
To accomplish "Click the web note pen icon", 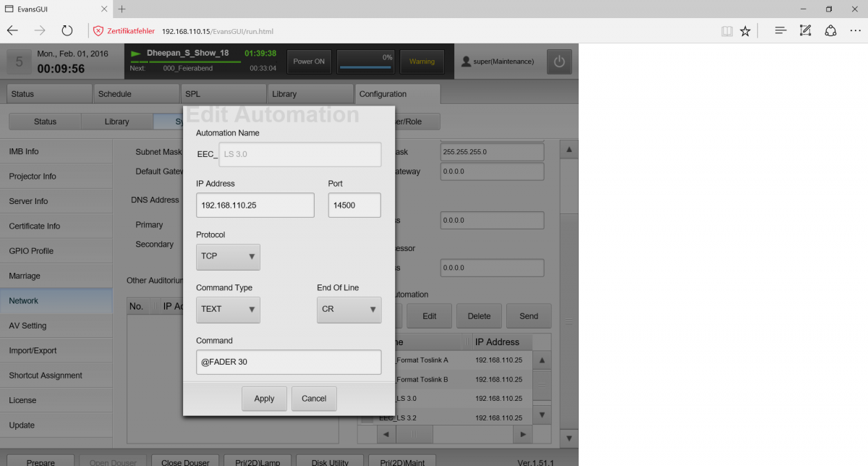I will pos(805,30).
